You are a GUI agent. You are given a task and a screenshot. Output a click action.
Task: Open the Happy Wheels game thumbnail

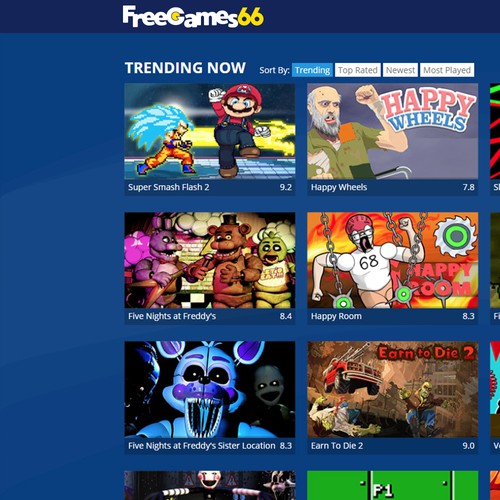(393, 131)
